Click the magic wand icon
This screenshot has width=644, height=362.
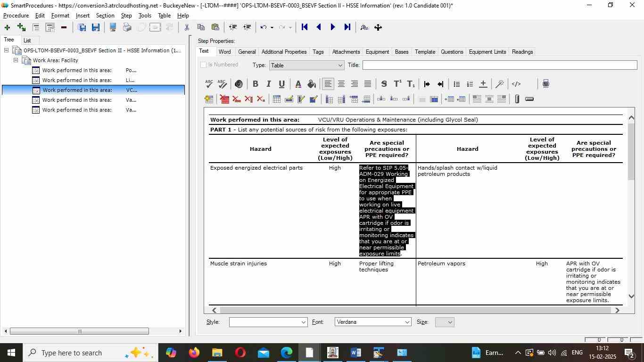(x=500, y=84)
